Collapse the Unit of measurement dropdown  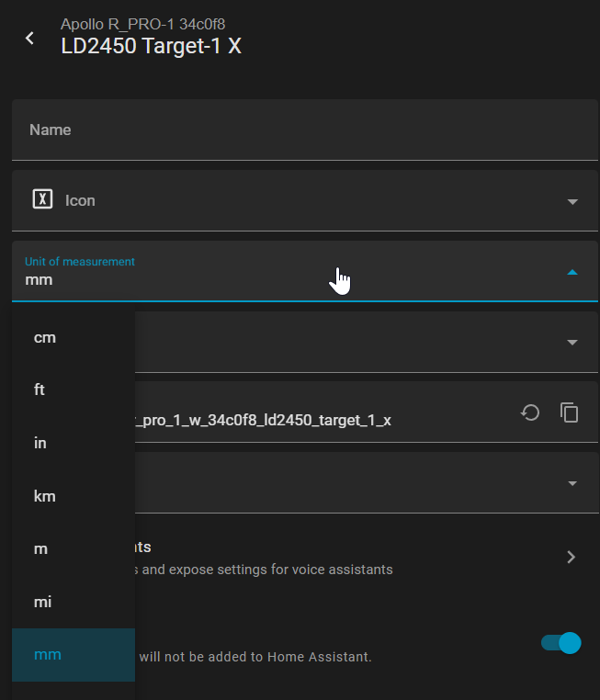(572, 272)
